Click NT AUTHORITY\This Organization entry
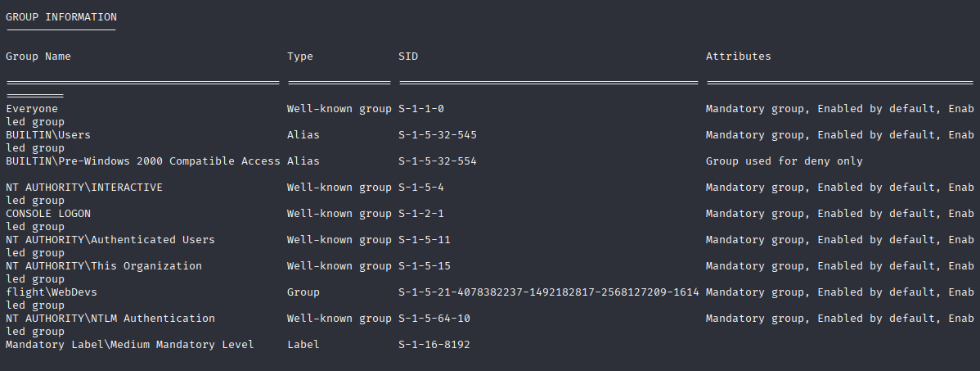 pyautogui.click(x=104, y=266)
